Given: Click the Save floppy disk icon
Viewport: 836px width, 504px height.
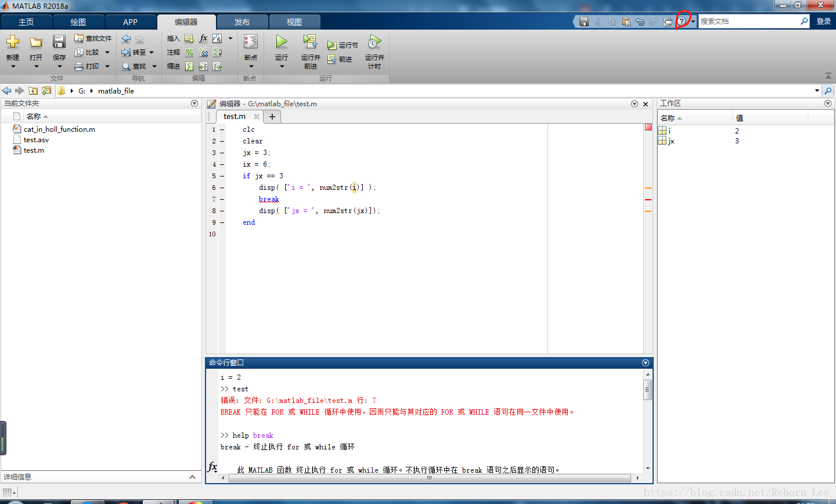Looking at the screenshot, I should coord(59,42).
